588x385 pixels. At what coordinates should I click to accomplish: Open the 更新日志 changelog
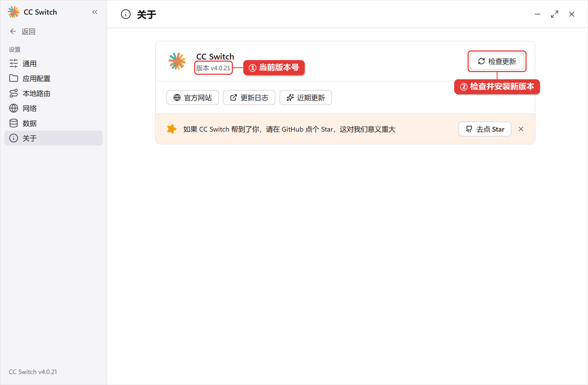coord(249,98)
